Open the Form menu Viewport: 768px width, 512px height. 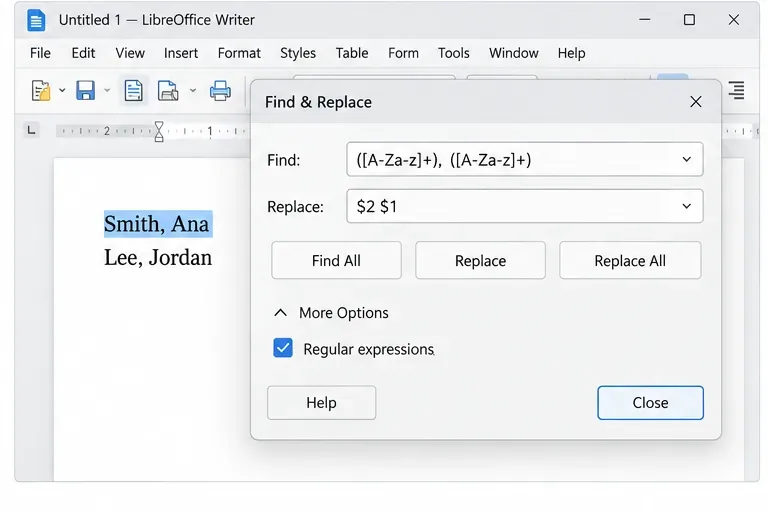[403, 53]
